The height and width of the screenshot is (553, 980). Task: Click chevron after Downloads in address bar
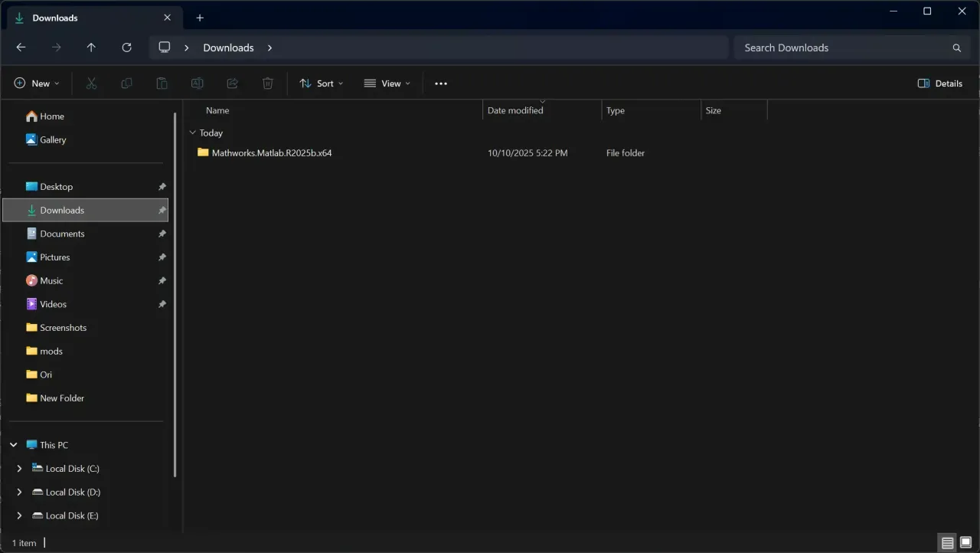[269, 47]
